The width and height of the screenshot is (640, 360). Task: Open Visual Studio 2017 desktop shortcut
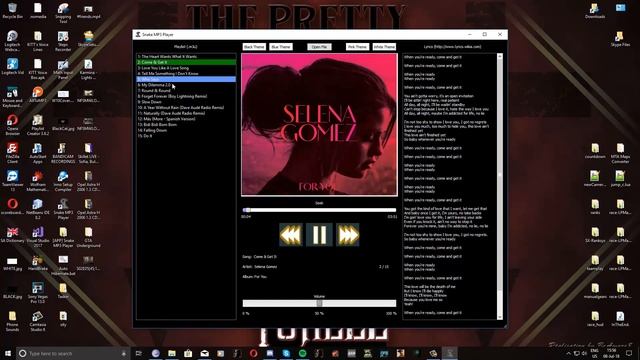38,237
